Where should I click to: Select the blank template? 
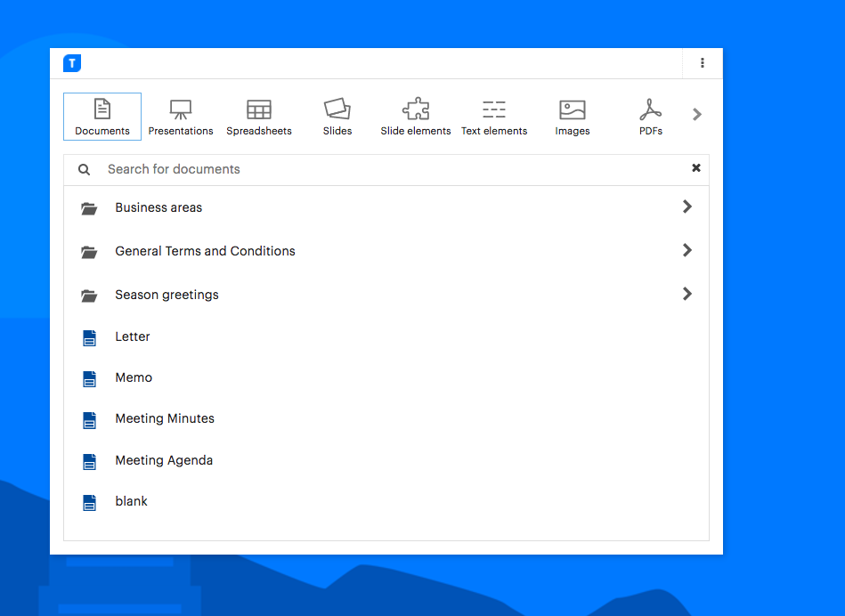pyautogui.click(x=386, y=502)
